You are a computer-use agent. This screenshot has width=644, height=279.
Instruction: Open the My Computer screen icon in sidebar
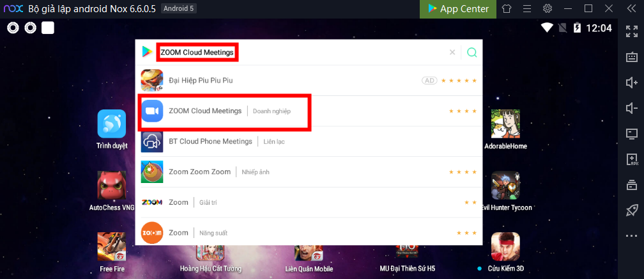pyautogui.click(x=632, y=134)
